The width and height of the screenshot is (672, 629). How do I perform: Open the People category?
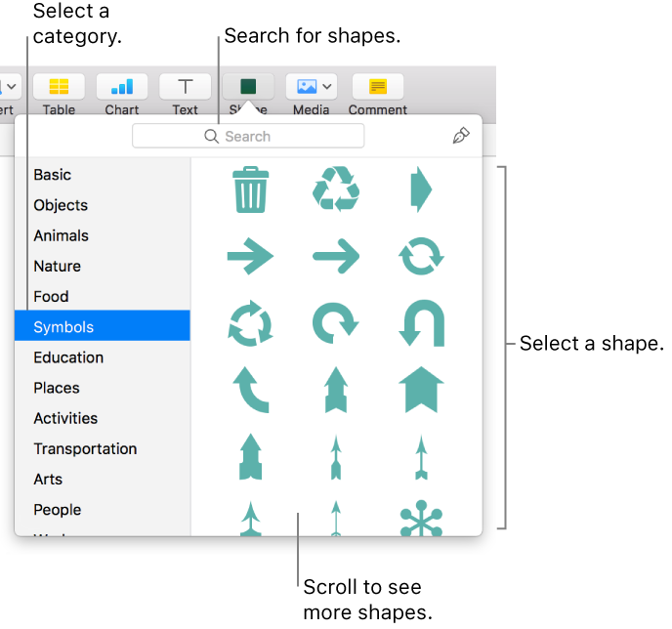point(103,510)
